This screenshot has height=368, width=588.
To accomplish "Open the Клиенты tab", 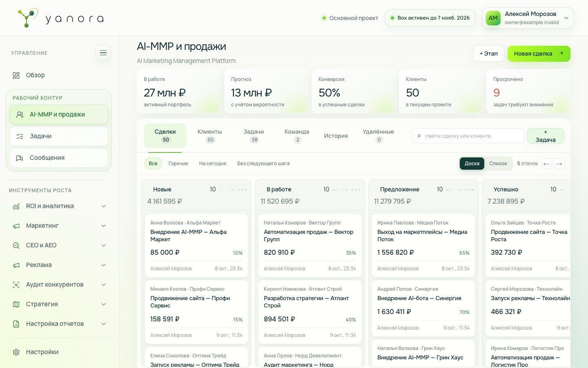I will click(210, 136).
